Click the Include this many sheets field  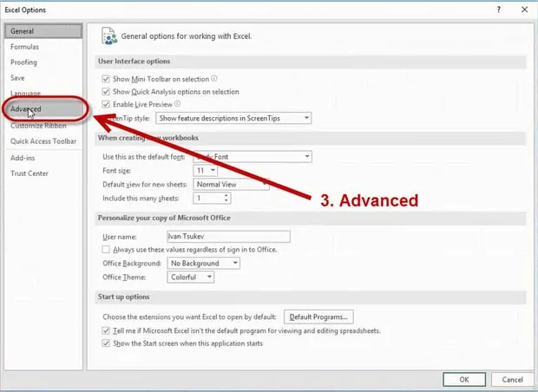[x=208, y=199]
